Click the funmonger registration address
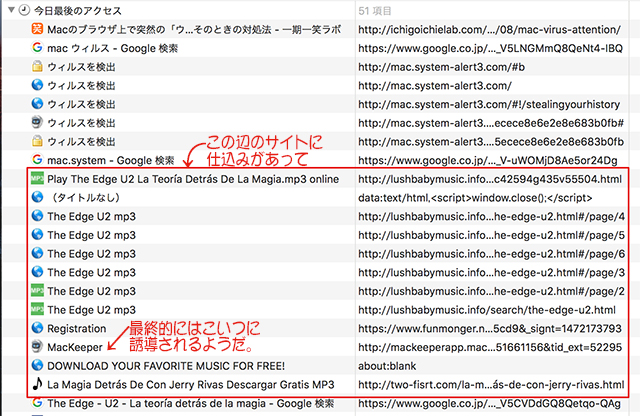 pos(490,329)
